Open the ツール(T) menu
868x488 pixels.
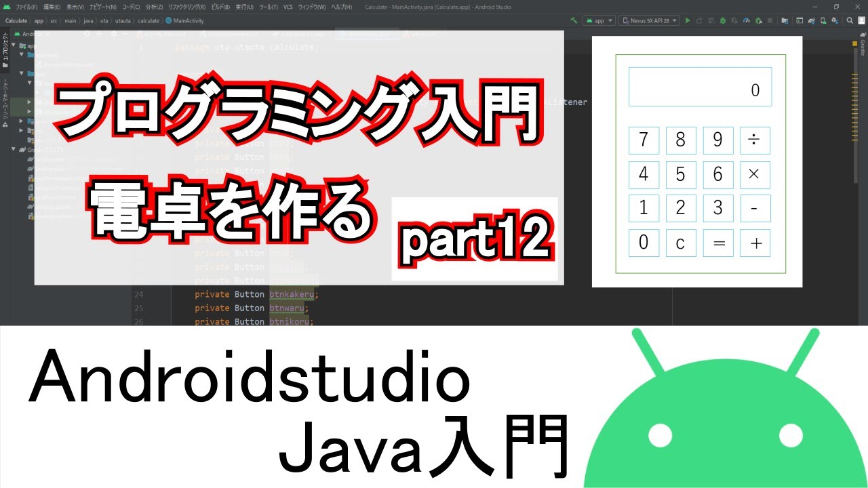pyautogui.click(x=269, y=7)
